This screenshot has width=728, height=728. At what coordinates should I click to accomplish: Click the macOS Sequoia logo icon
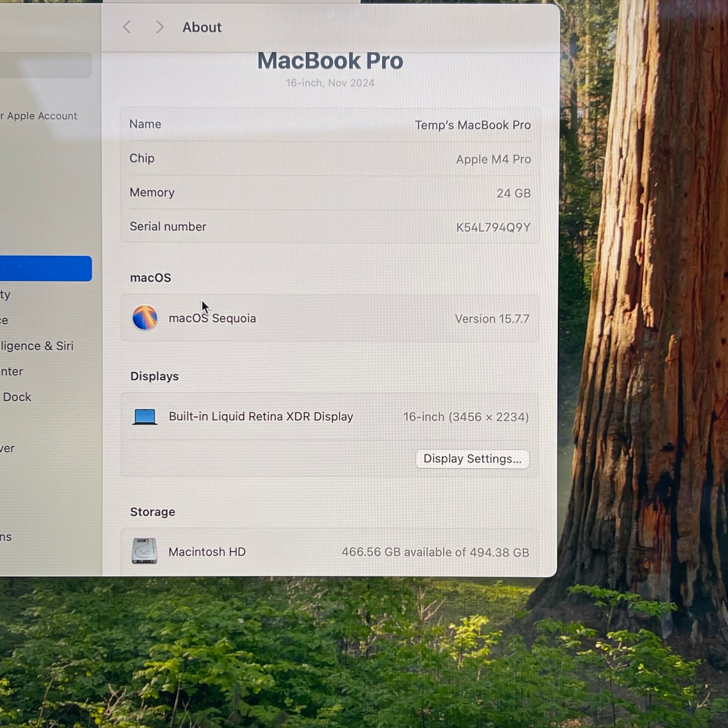pyautogui.click(x=145, y=318)
